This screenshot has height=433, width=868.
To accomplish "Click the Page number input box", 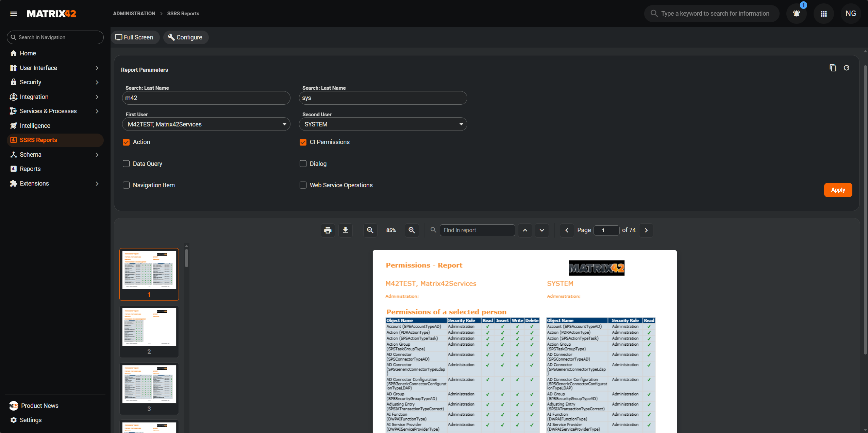I will 606,230.
